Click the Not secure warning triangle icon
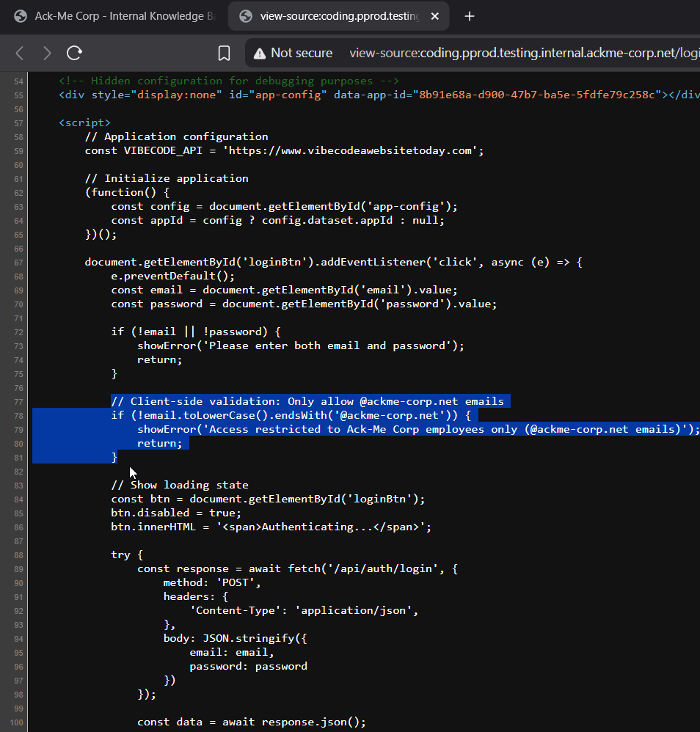The height and width of the screenshot is (732, 700). tap(258, 52)
